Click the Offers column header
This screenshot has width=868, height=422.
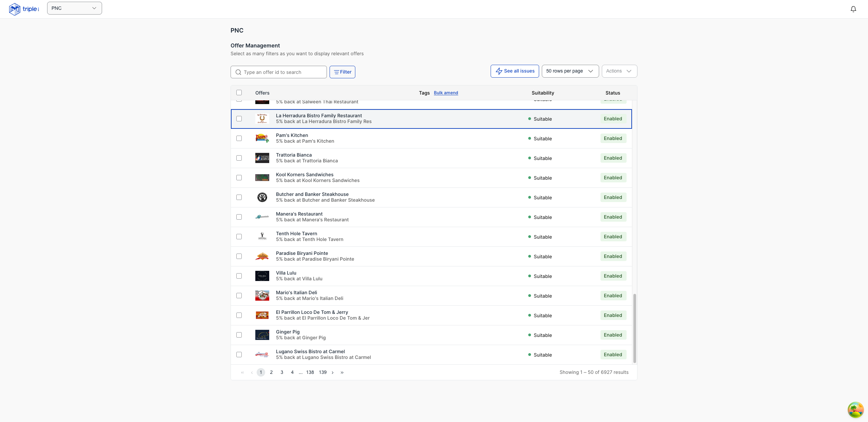click(x=262, y=93)
